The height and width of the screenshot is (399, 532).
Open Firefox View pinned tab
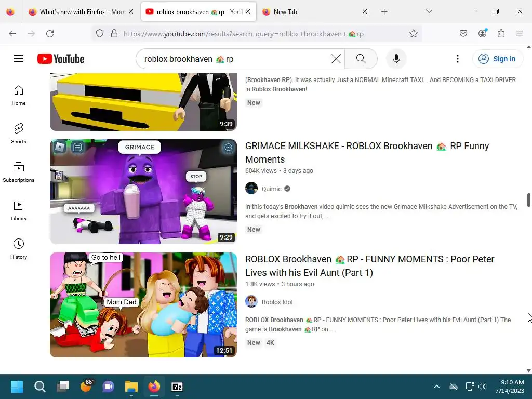click(10, 12)
